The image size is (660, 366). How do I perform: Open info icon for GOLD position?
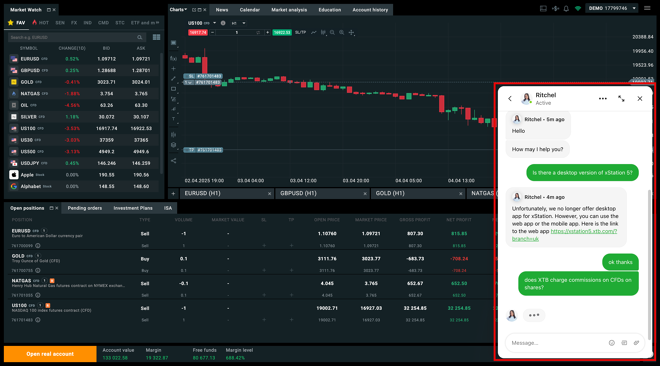[38, 271]
